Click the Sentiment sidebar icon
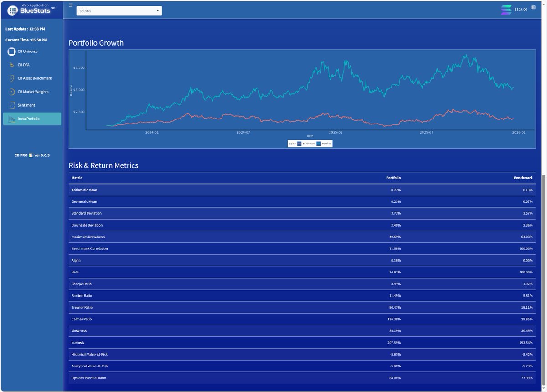547x392 pixels. (x=12, y=105)
